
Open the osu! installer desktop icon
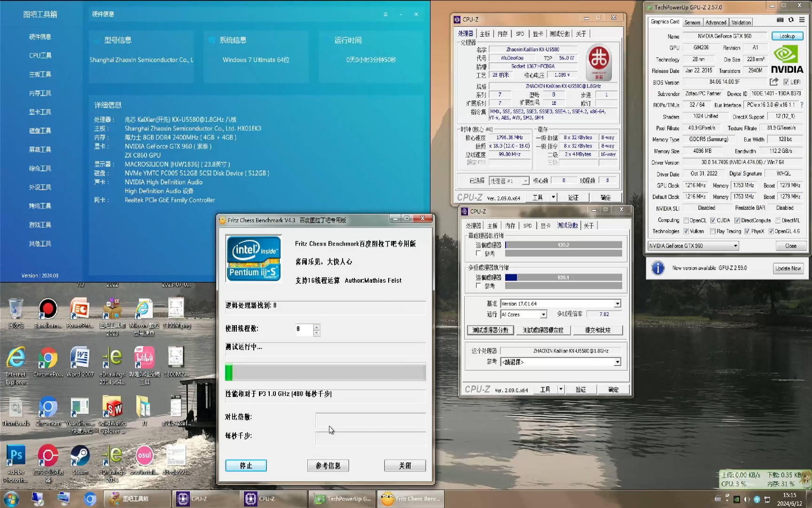pyautogui.click(x=144, y=460)
